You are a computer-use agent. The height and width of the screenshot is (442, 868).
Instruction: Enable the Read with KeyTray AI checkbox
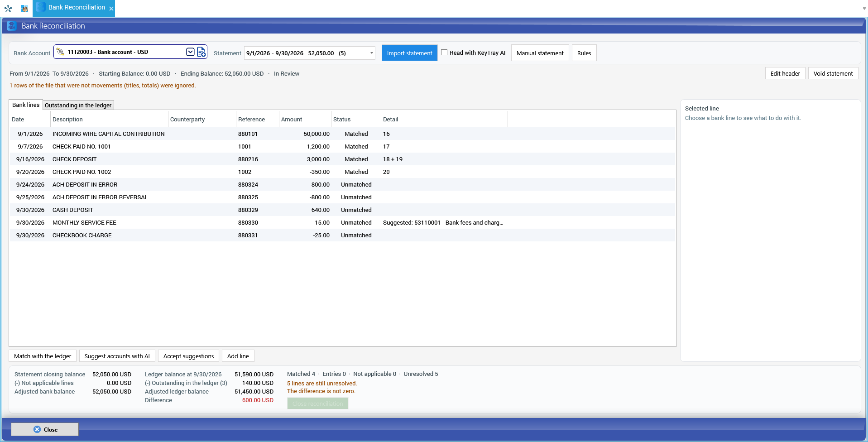[x=444, y=53]
